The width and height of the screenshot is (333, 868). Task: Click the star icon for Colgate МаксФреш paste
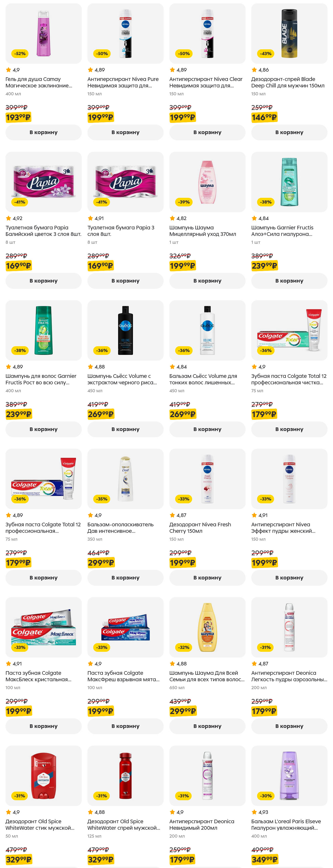[x=90, y=664]
